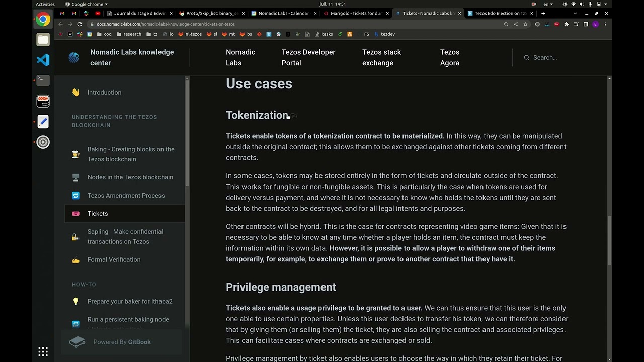
Task: Open the Nomadic Labs header link
Action: pyautogui.click(x=240, y=57)
